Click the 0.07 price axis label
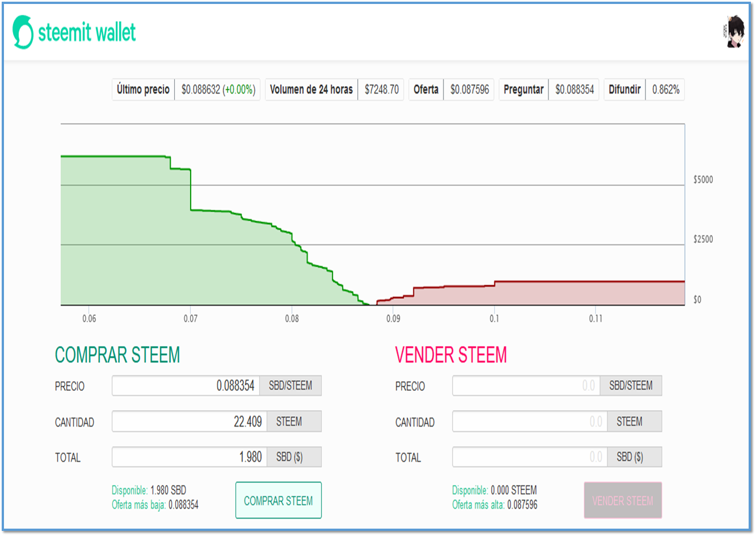Screen dimensions: 756x536 tap(191, 319)
